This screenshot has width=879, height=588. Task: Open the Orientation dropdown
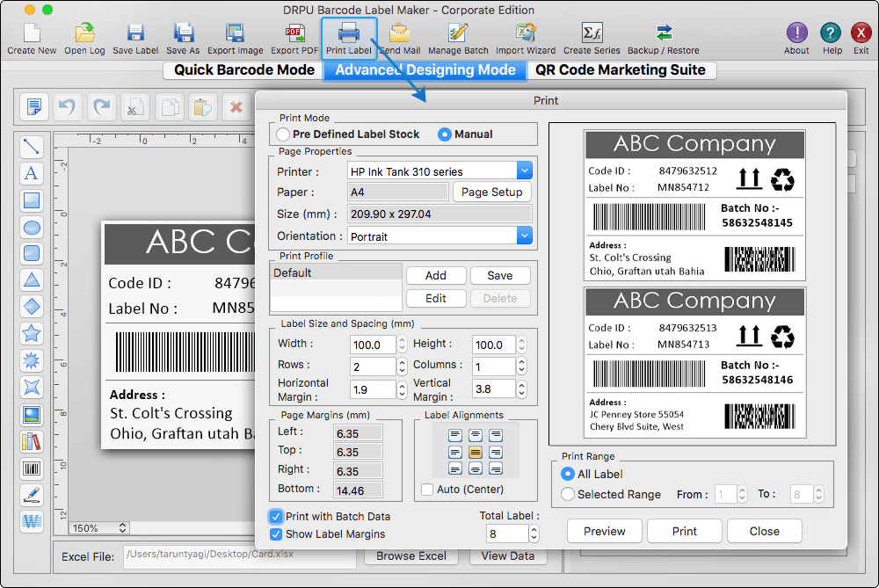[x=524, y=236]
